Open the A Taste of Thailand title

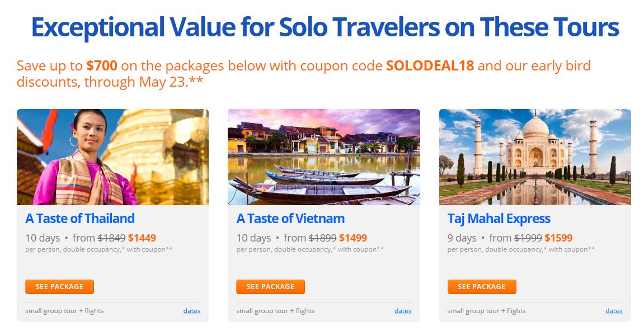[80, 219]
